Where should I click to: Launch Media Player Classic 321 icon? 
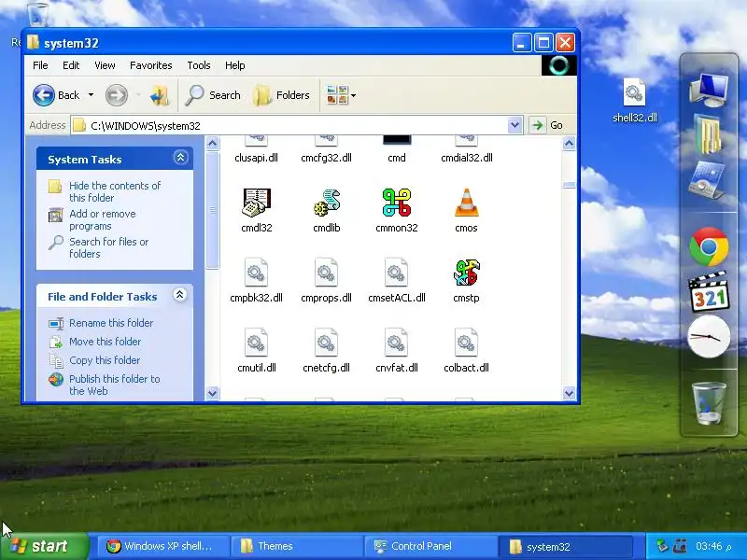click(x=709, y=292)
